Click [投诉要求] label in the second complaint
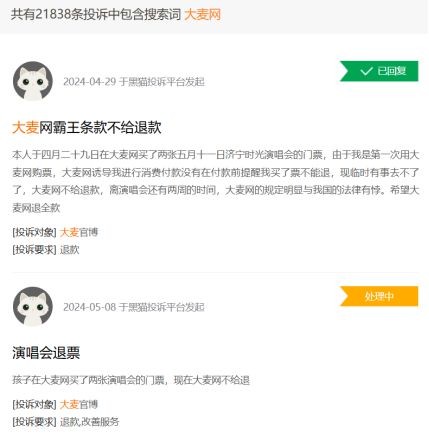This screenshot has width=429, height=435. pos(34,422)
